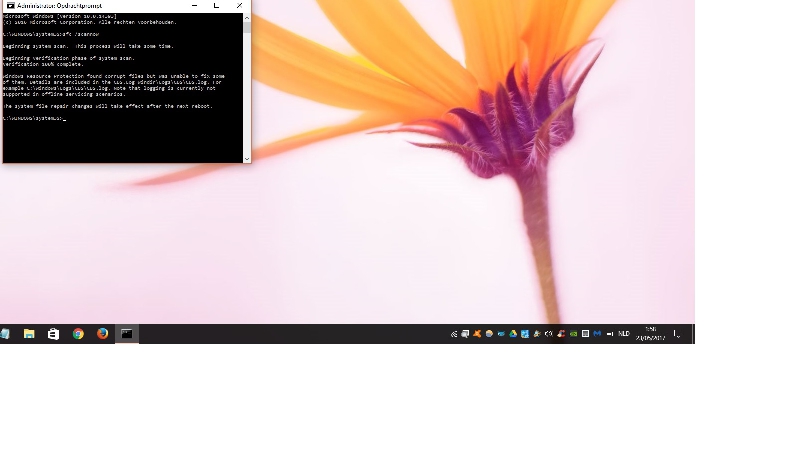Click the battery status tray icon
800x450 pixels.
(610, 334)
